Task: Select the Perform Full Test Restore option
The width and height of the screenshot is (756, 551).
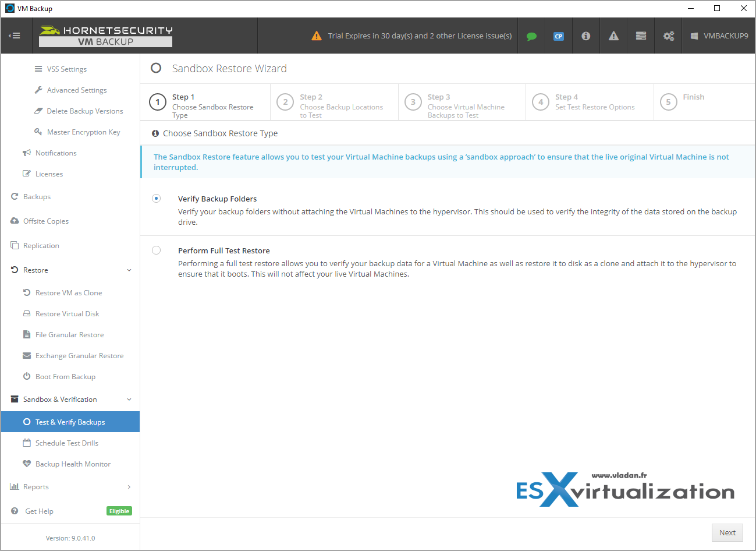Action: 156,250
